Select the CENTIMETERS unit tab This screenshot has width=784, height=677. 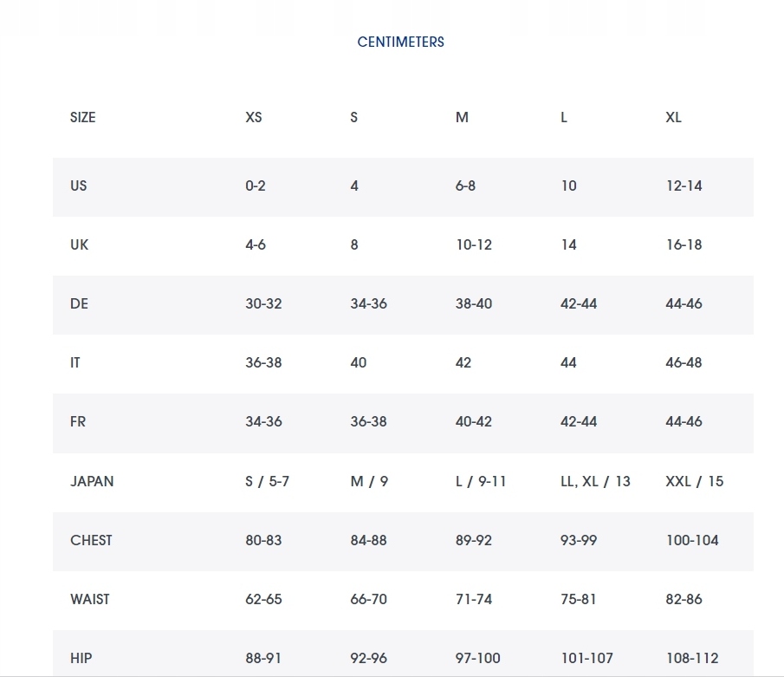click(400, 42)
